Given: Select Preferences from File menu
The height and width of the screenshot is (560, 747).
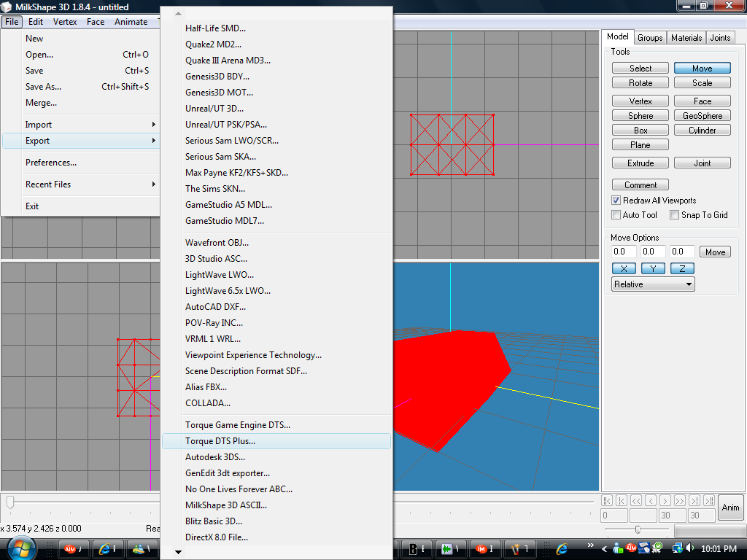Looking at the screenshot, I should click(81, 163).
